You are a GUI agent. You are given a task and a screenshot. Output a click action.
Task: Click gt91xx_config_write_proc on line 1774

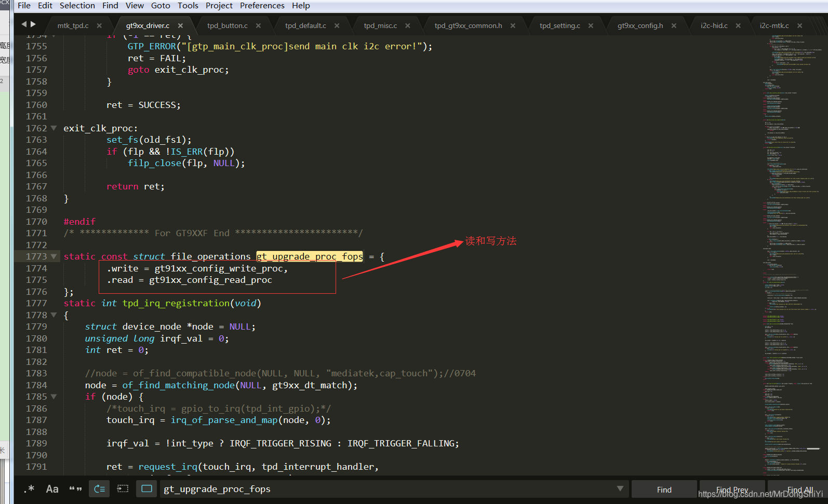(x=218, y=268)
